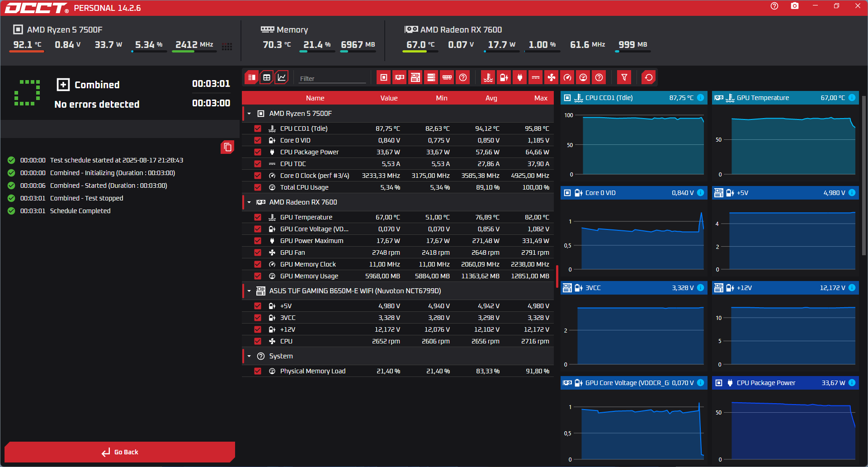Focus the Filter text field
Screen dimensions: 868x467
[x=332, y=78]
